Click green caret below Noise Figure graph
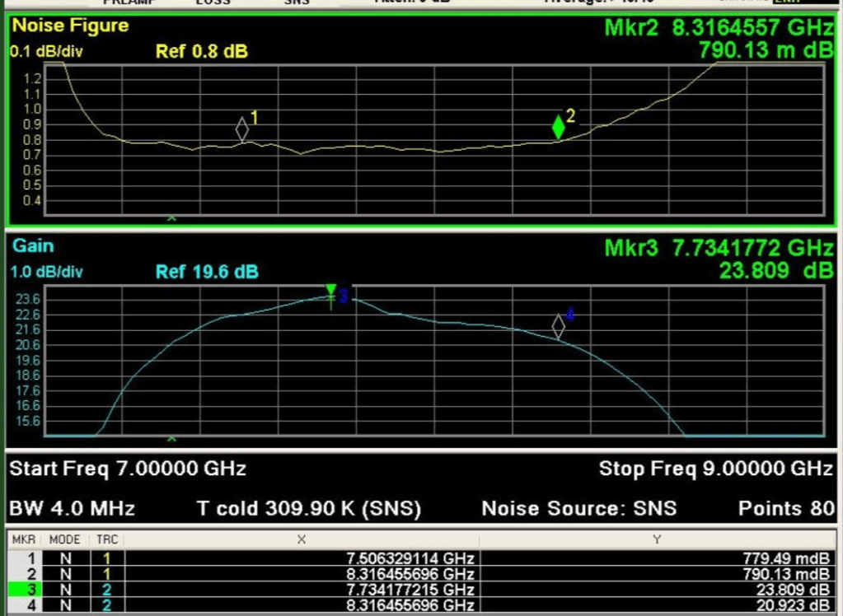This screenshot has width=843, height=616. pyautogui.click(x=171, y=218)
